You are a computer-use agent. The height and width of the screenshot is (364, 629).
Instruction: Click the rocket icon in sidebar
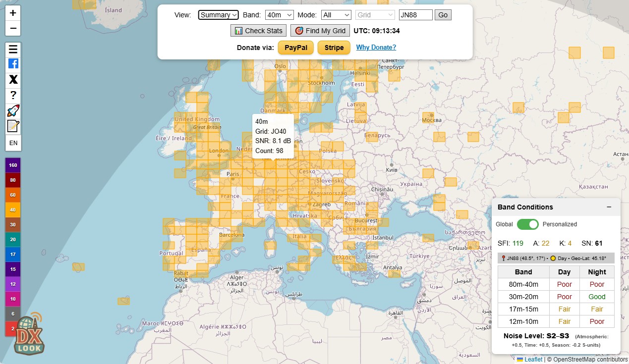click(x=13, y=111)
